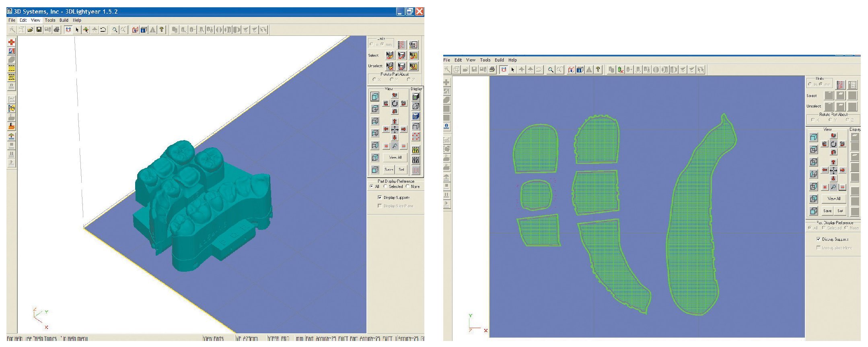868x347 pixels.
Task: Choose the None radio under Part Display Preference, teeth model window
Action: pos(407,186)
